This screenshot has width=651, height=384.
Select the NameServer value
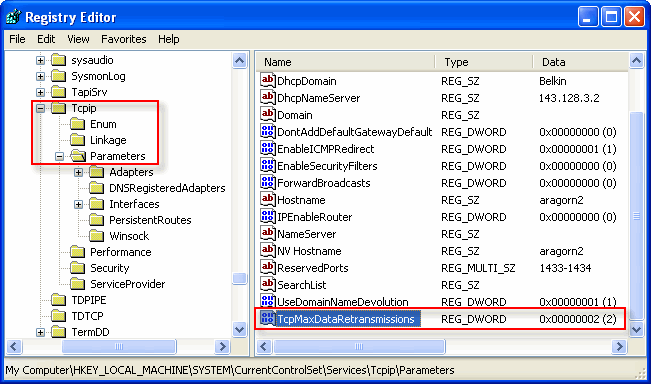tap(306, 234)
